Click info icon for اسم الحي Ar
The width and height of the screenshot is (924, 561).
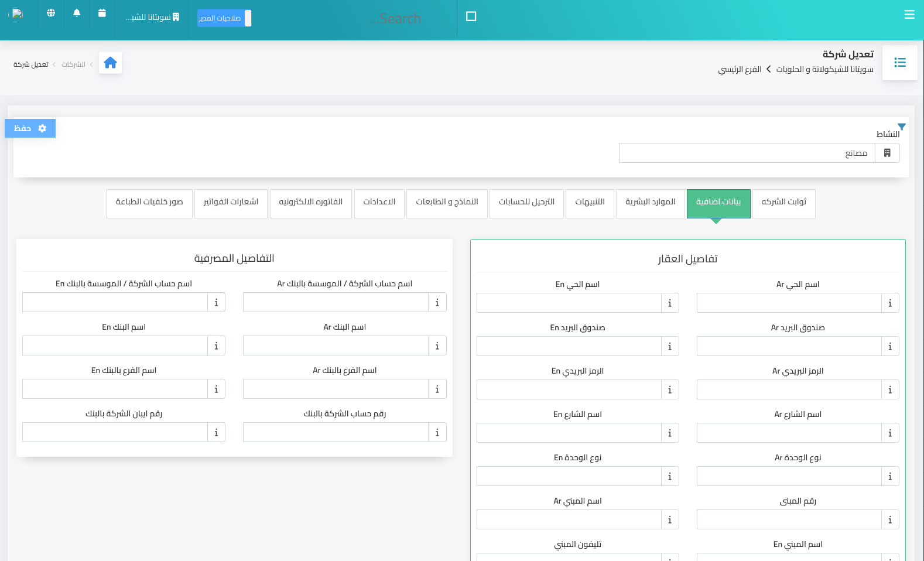[890, 303]
